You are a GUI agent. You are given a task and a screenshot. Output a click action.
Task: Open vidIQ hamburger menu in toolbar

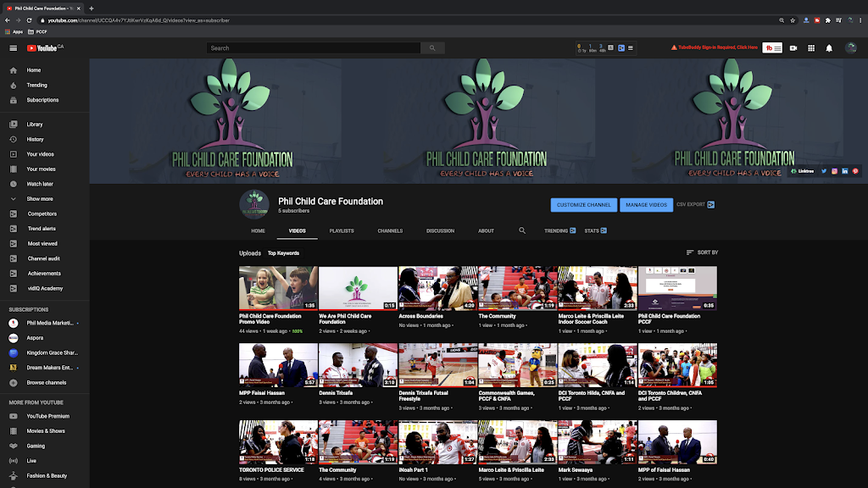point(631,48)
